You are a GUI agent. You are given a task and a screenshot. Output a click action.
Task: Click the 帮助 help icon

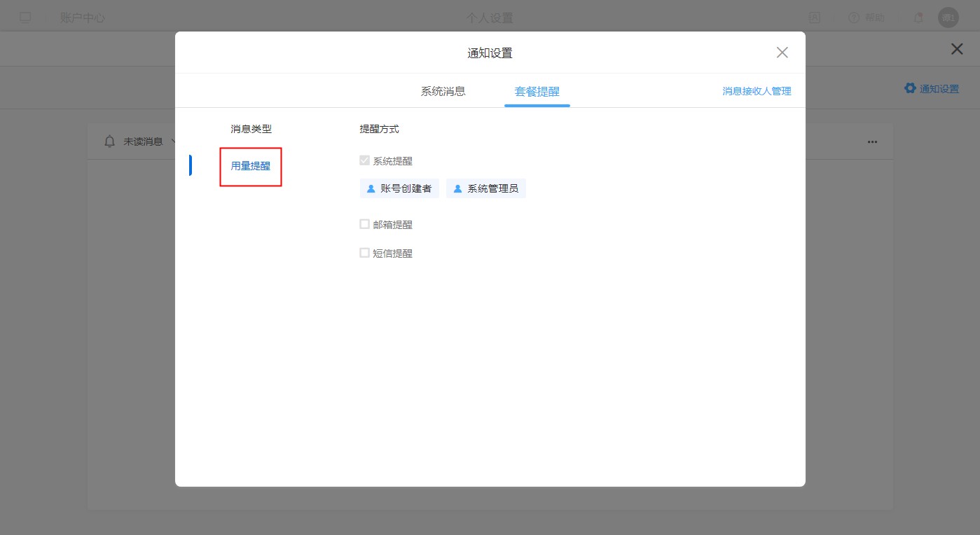(x=854, y=18)
